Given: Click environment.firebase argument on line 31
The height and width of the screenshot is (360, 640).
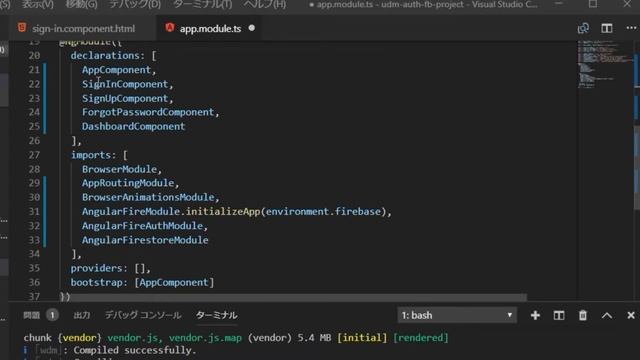Looking at the screenshot, I should (323, 211).
